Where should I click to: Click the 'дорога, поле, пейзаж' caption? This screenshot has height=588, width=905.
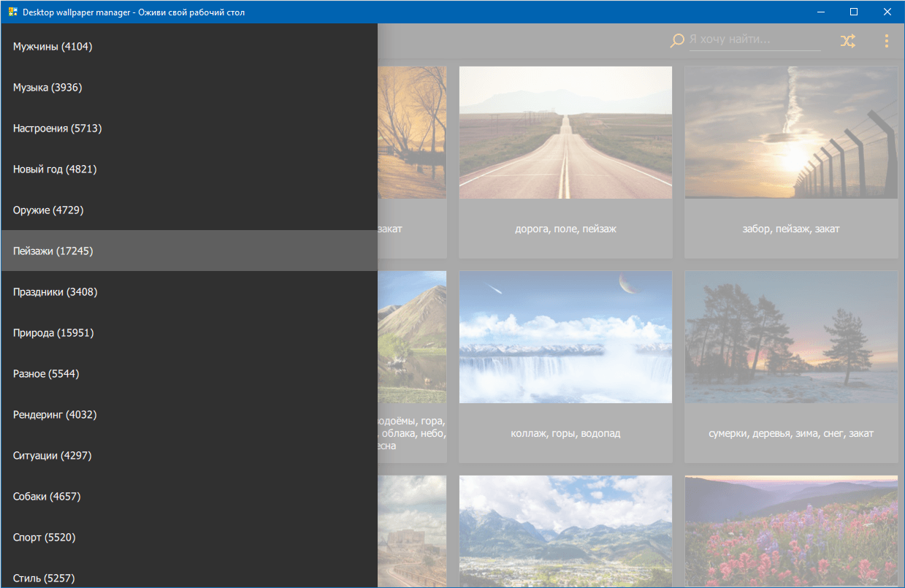[x=565, y=229]
